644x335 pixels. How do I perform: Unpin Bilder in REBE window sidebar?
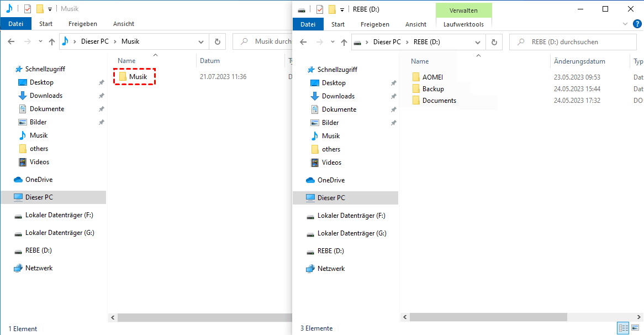point(393,123)
